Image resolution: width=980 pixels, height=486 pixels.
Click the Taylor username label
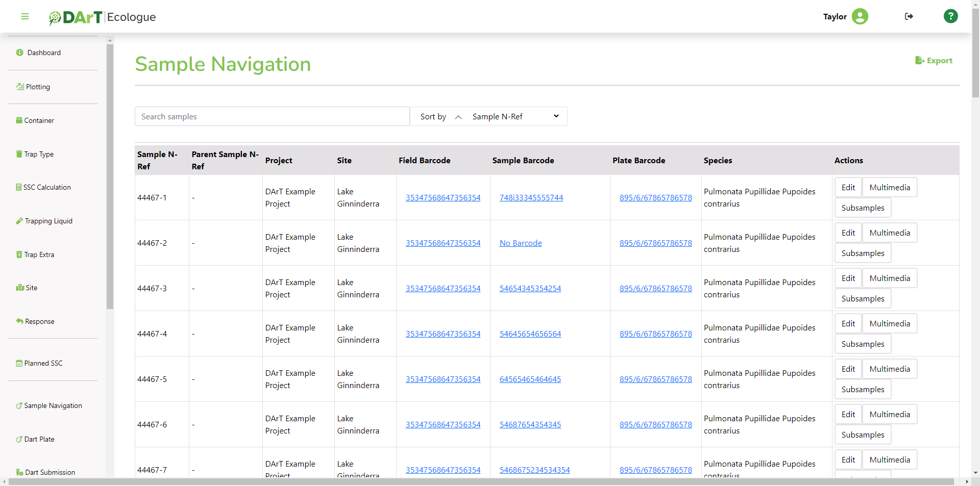click(x=835, y=16)
